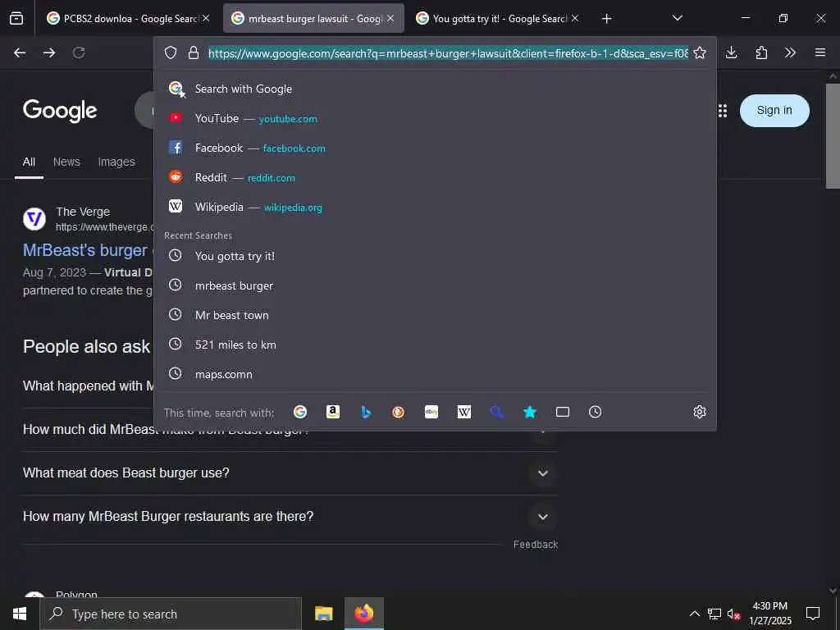View site security padlock info

pyautogui.click(x=194, y=52)
